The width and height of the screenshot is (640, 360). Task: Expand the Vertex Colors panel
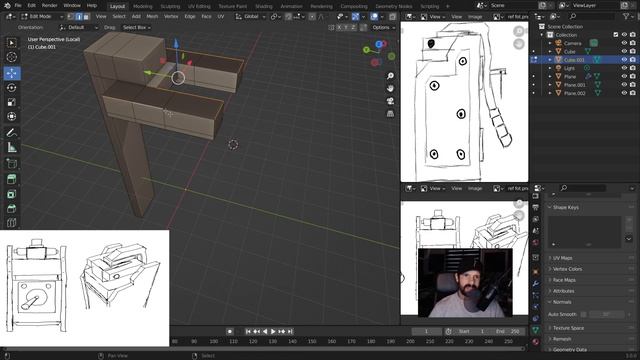[567, 269]
